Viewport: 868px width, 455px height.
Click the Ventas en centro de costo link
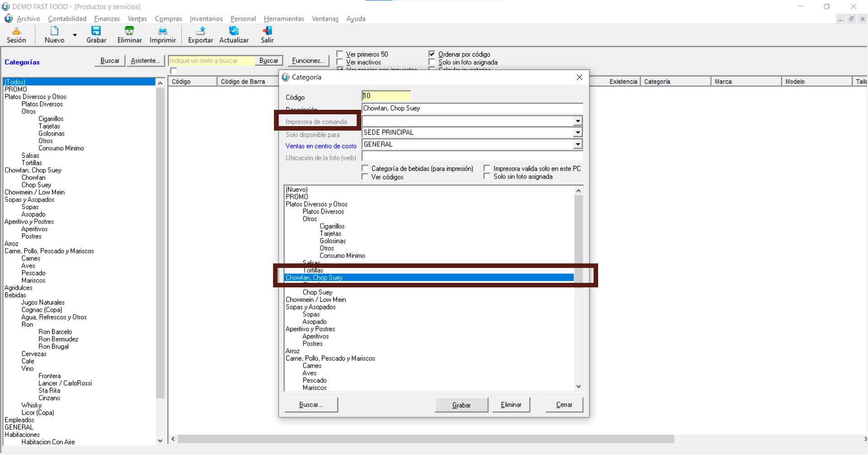pos(321,146)
